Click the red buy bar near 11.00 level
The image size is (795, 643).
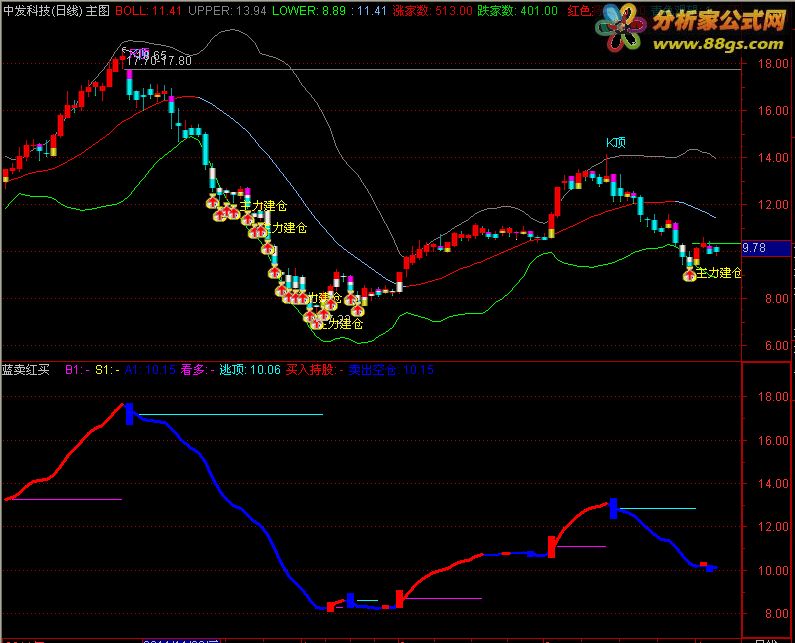click(552, 547)
